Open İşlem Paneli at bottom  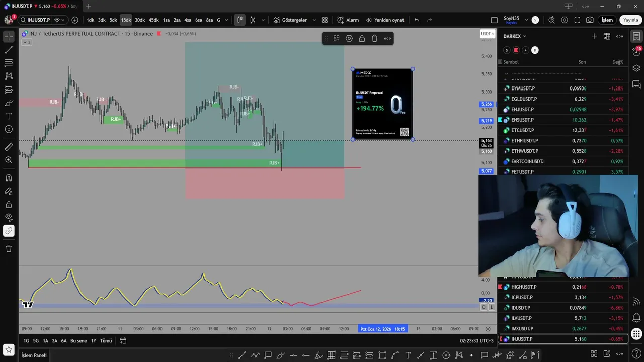[34, 355]
